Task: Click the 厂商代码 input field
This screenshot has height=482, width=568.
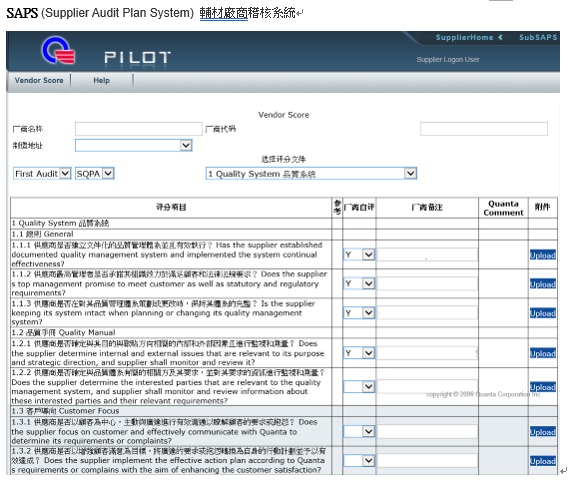Action: tap(484, 129)
